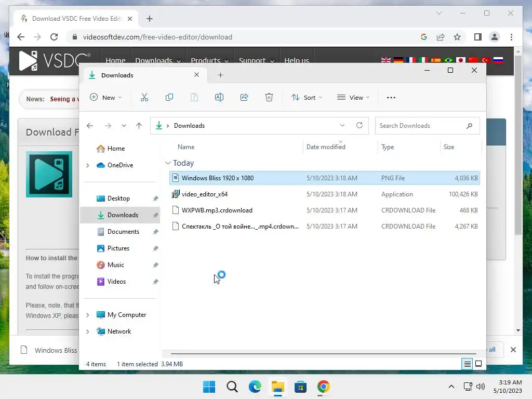Open the Chrome profile avatar menu
The width and height of the screenshot is (532, 399).
pos(495,37)
